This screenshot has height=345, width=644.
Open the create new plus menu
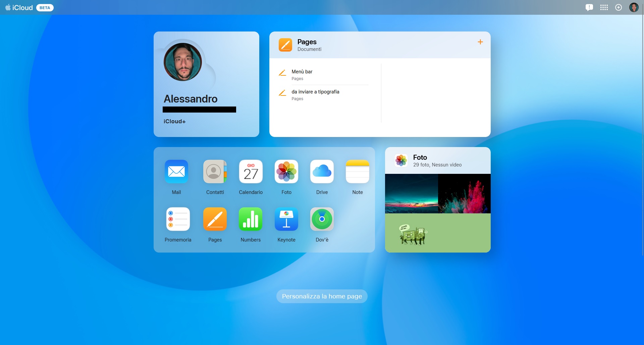point(619,7)
